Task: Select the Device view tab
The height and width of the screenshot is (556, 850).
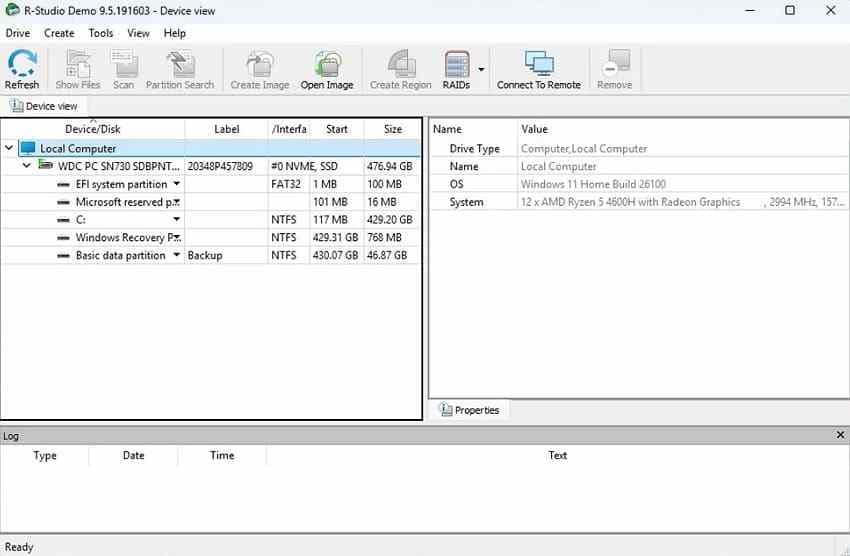Action: pos(44,106)
